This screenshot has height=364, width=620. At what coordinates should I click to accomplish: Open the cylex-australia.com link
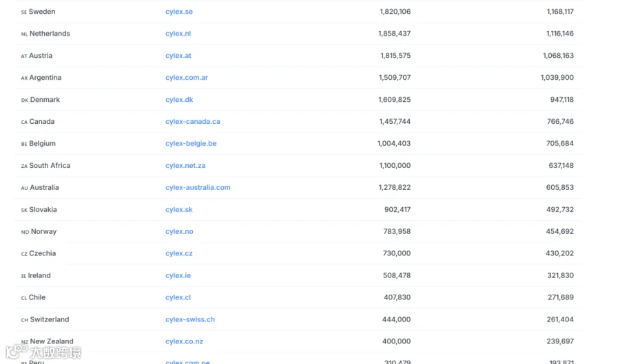tap(198, 188)
